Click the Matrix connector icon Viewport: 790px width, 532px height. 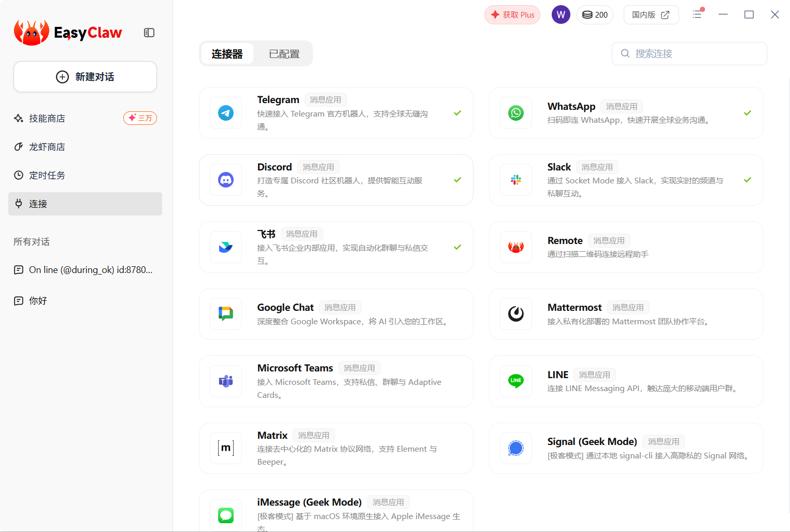pos(225,448)
